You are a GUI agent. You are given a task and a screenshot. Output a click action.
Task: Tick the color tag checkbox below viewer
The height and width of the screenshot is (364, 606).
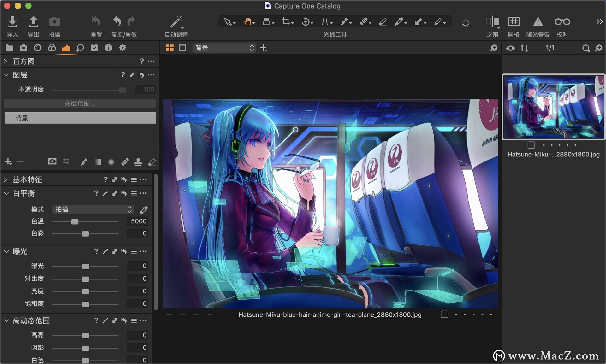[x=444, y=314]
